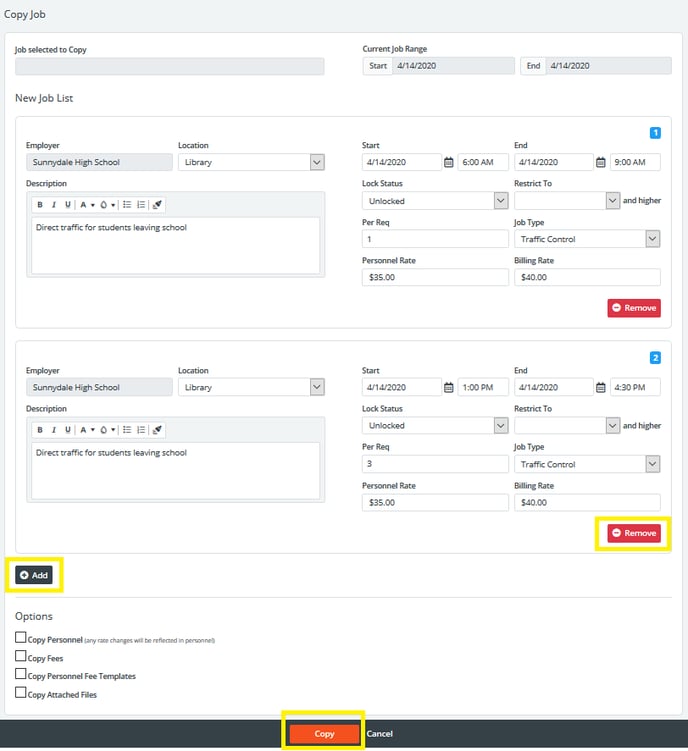This screenshot has width=688, height=751.
Task: Toggle bold in first job description editor
Action: 40,205
